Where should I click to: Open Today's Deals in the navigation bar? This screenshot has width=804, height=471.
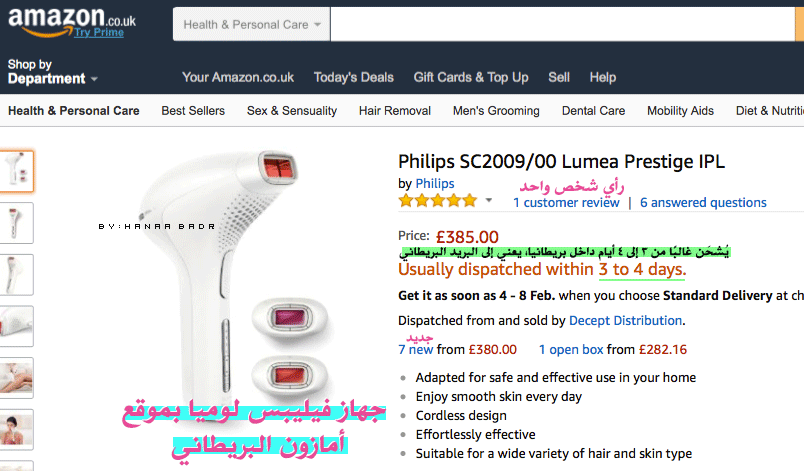point(354,77)
